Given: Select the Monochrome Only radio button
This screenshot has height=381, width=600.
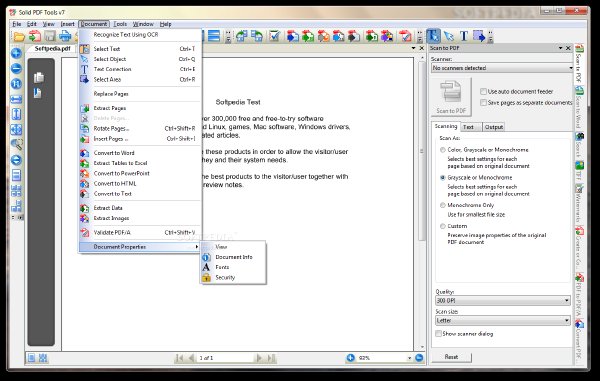Looking at the screenshot, I should pos(443,205).
